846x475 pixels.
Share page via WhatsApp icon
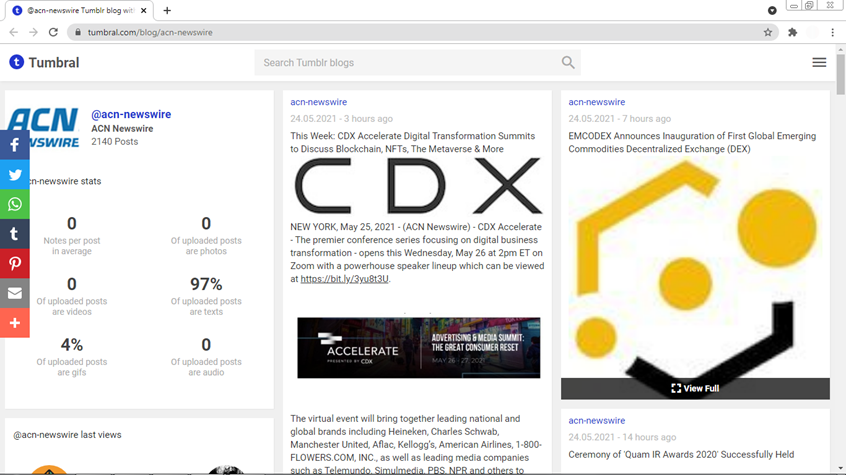pyautogui.click(x=15, y=204)
